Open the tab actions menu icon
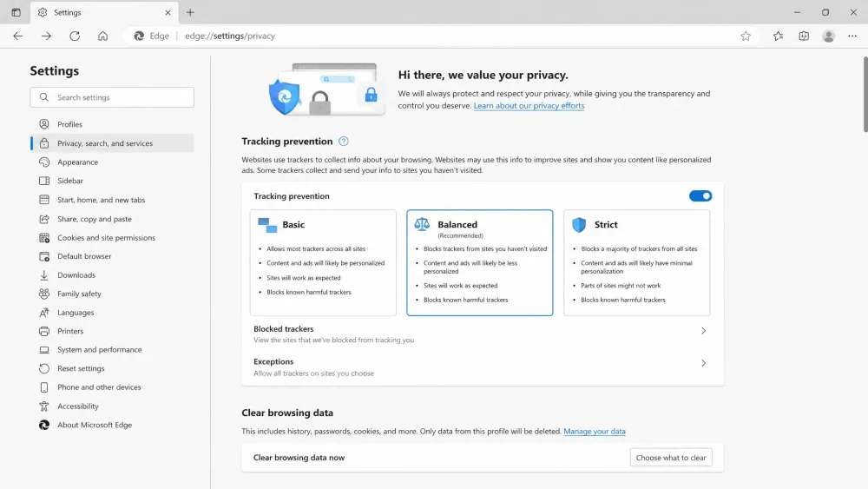The image size is (868, 489). pos(16,12)
